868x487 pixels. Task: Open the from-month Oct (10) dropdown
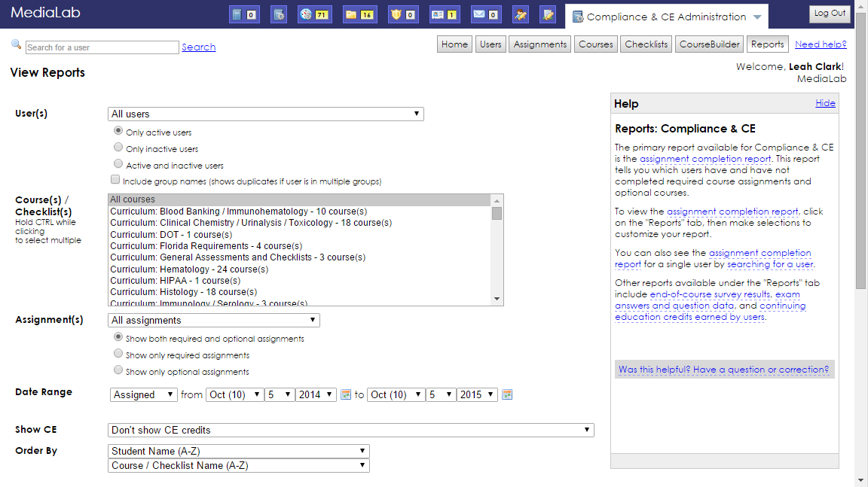pyautogui.click(x=235, y=394)
